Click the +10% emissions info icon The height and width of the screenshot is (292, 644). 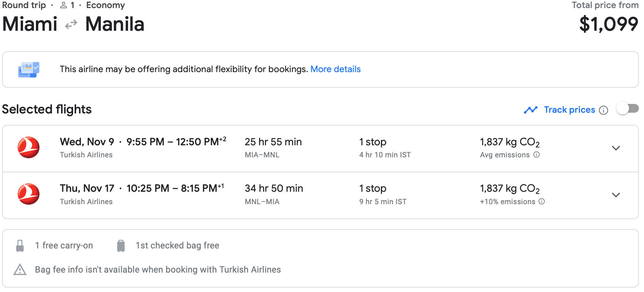click(542, 202)
